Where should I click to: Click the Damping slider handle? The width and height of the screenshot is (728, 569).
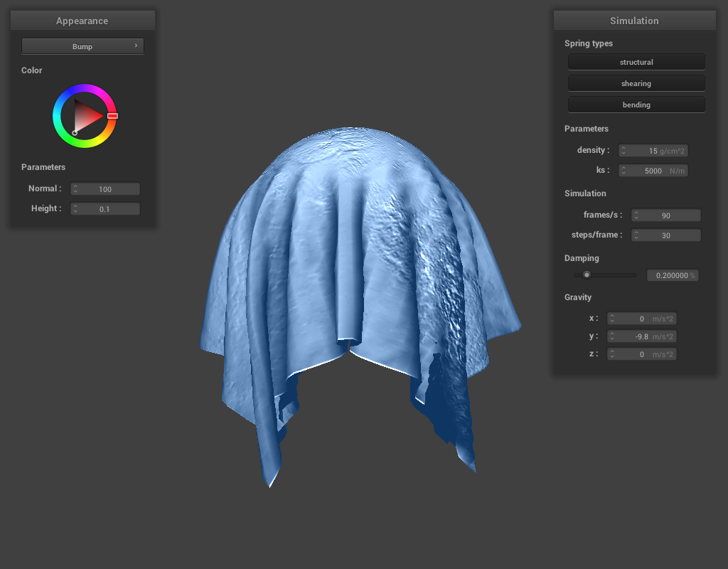(587, 275)
